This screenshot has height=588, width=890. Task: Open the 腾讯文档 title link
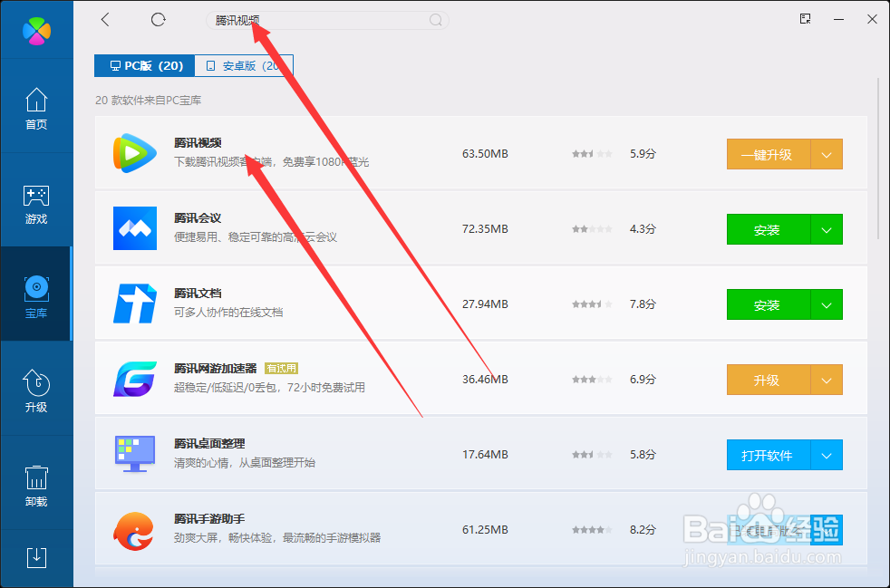198,294
